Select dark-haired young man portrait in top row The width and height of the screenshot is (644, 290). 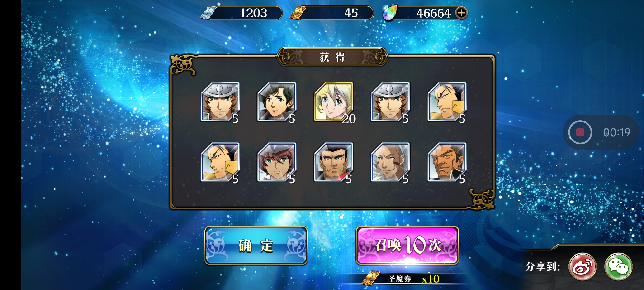click(277, 102)
